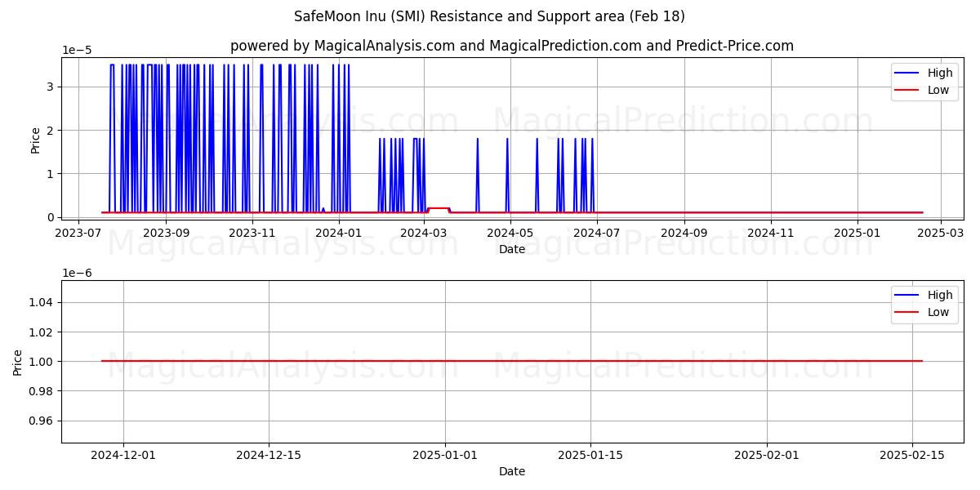Click the '2025-02-15' label on the bottom chart
The image size is (980, 490).
point(912,455)
